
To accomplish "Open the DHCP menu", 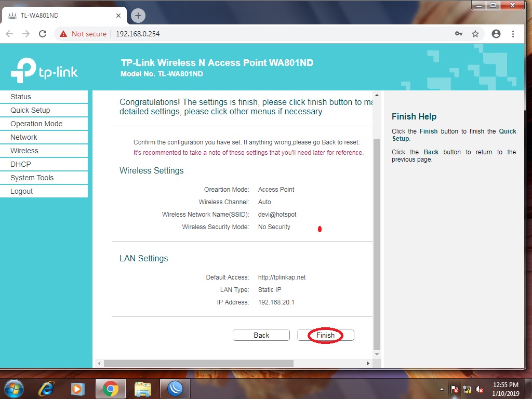I will coord(44,164).
